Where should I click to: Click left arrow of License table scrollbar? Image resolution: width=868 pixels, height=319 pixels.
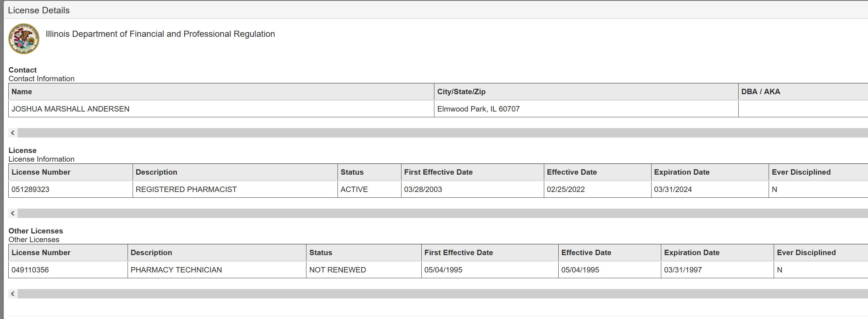(13, 213)
